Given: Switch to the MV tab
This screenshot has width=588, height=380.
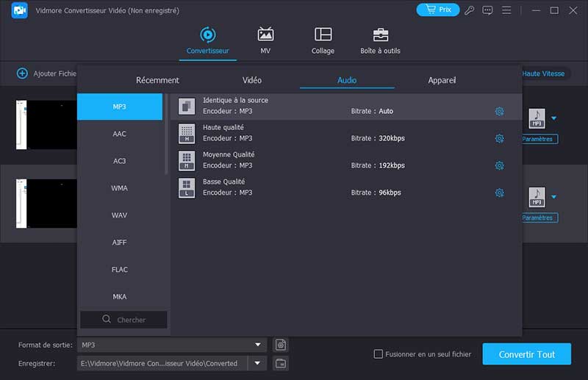Looking at the screenshot, I should pyautogui.click(x=265, y=41).
